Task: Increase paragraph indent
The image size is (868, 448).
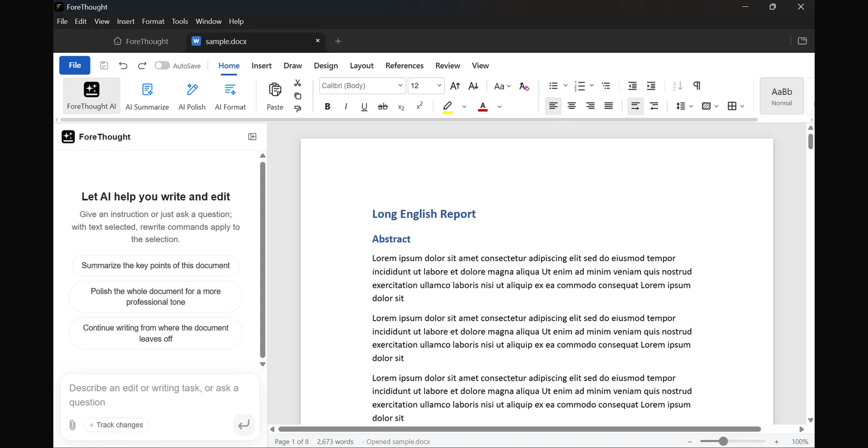Action: [x=651, y=86]
